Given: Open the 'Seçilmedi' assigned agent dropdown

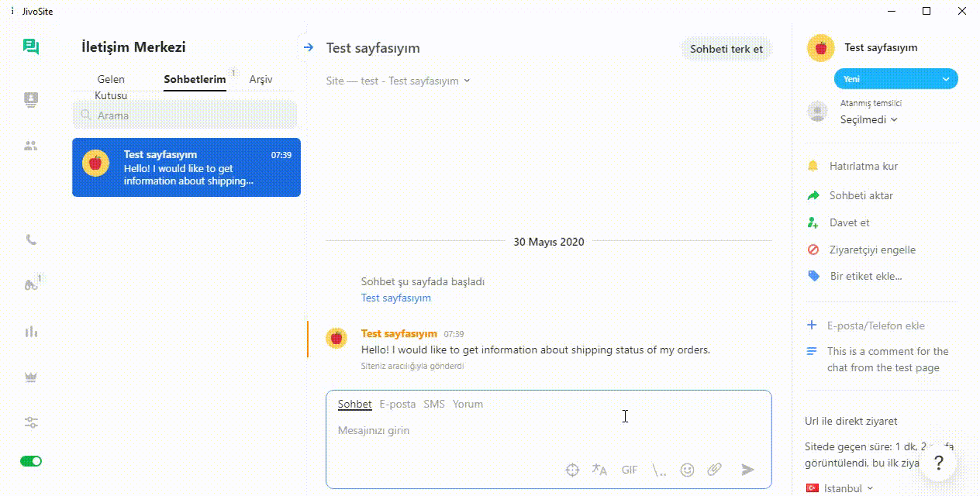Looking at the screenshot, I should [868, 119].
